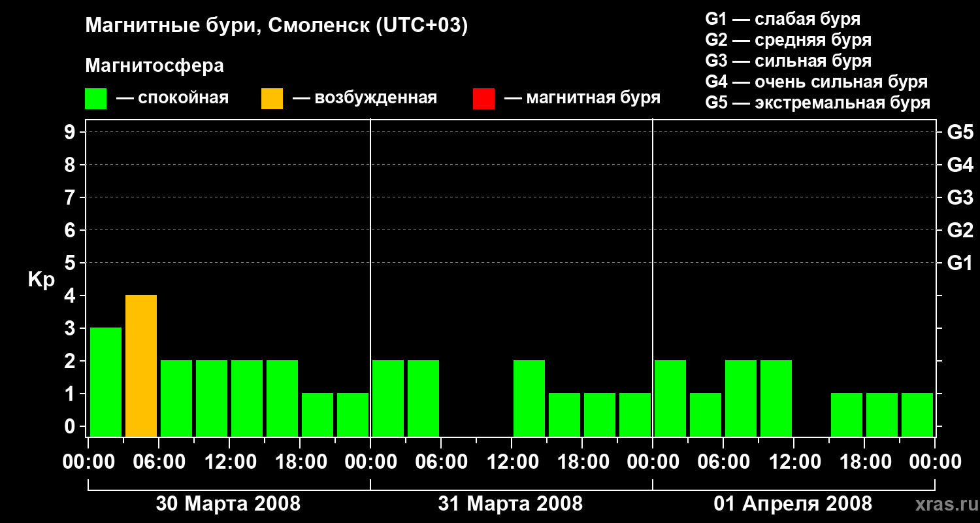The height and width of the screenshot is (523, 980).
Task: Click the Kp axis value '7'
Action: click(71, 197)
